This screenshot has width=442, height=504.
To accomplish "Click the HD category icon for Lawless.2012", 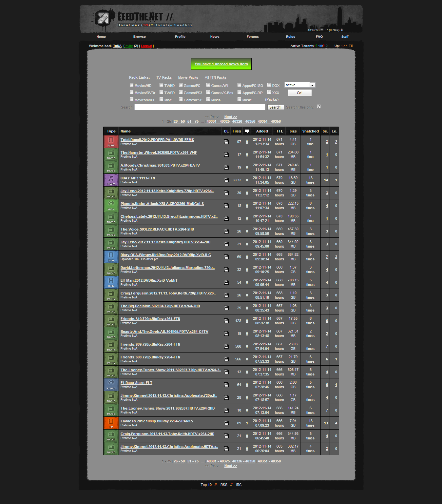I will point(111,423).
